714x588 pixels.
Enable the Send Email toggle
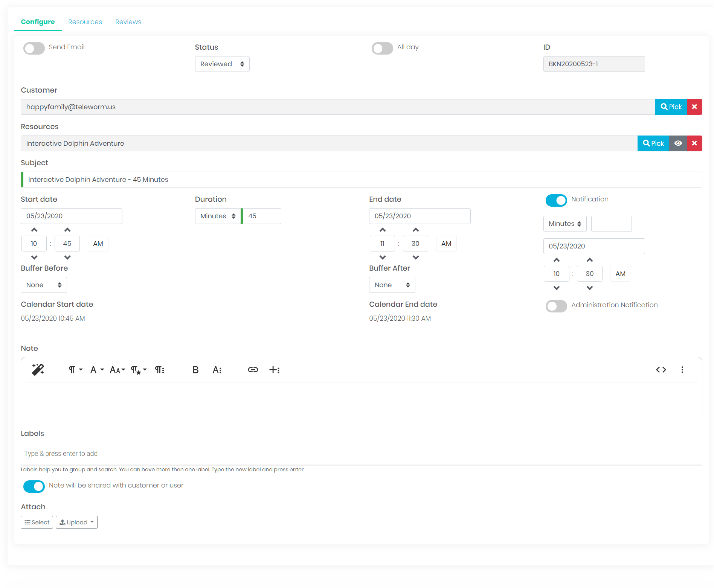coord(34,48)
